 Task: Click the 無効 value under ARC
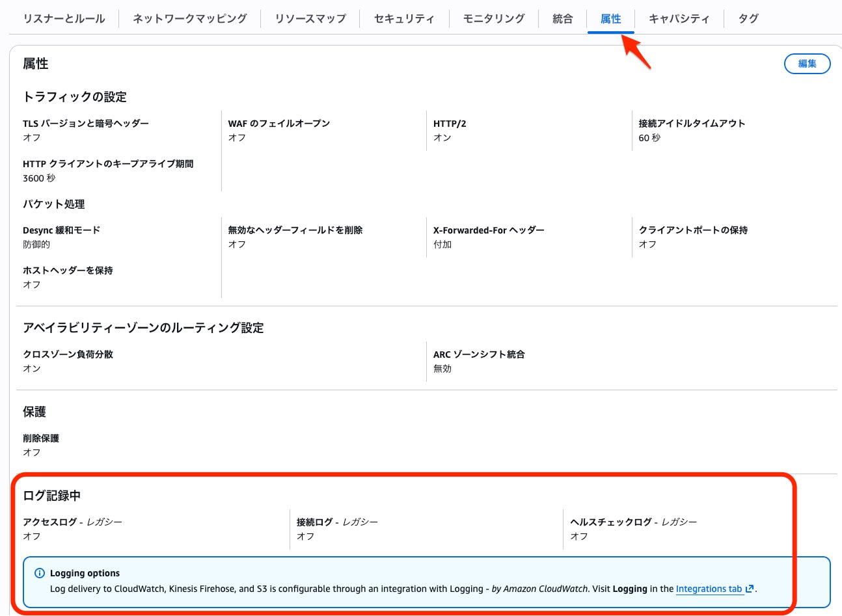(442, 369)
